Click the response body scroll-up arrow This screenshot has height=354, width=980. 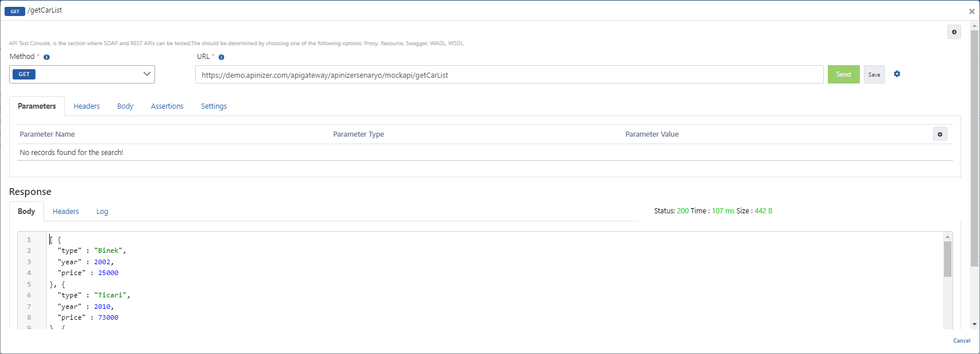click(x=948, y=237)
